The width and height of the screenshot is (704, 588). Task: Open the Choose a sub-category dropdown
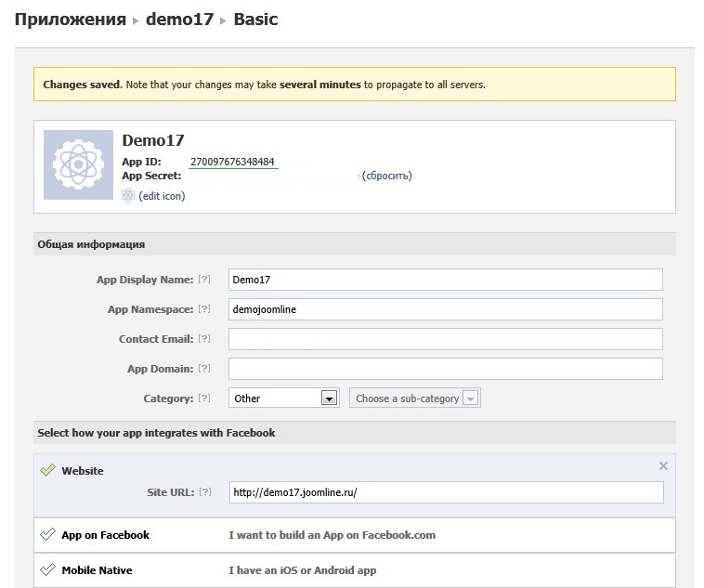point(415,398)
